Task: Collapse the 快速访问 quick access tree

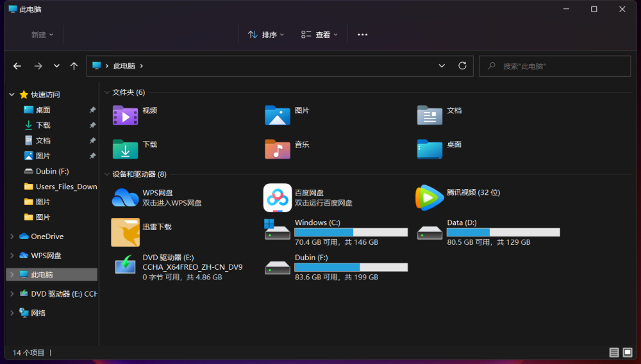Action: point(12,94)
